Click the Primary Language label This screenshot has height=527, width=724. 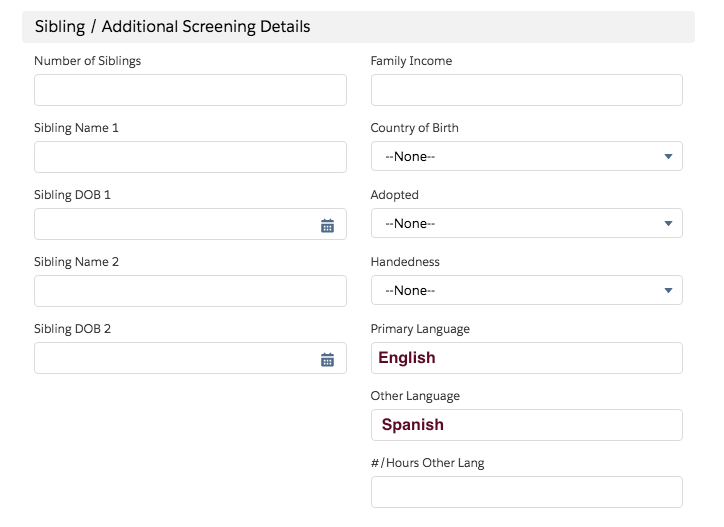point(420,329)
